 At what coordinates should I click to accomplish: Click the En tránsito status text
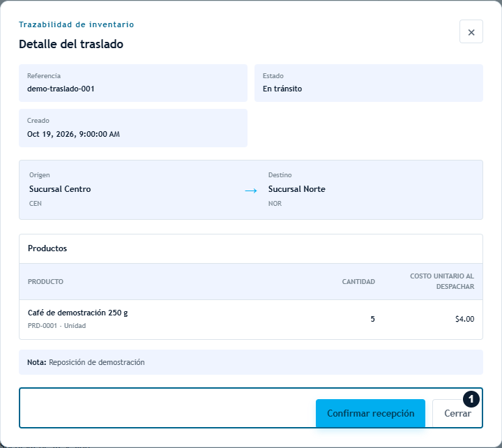pos(282,89)
